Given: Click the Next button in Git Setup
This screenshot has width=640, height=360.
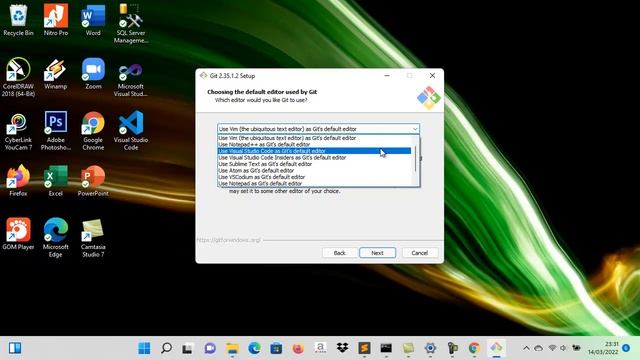Looking at the screenshot, I should (x=377, y=253).
